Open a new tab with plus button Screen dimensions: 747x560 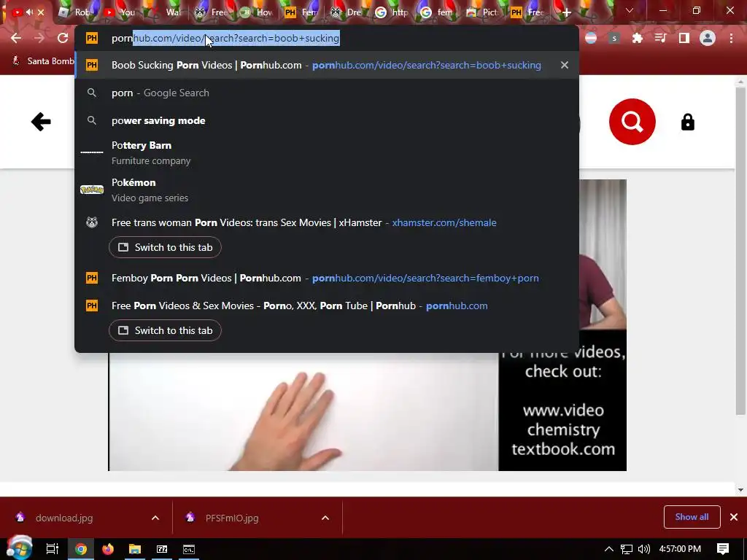[566, 12]
